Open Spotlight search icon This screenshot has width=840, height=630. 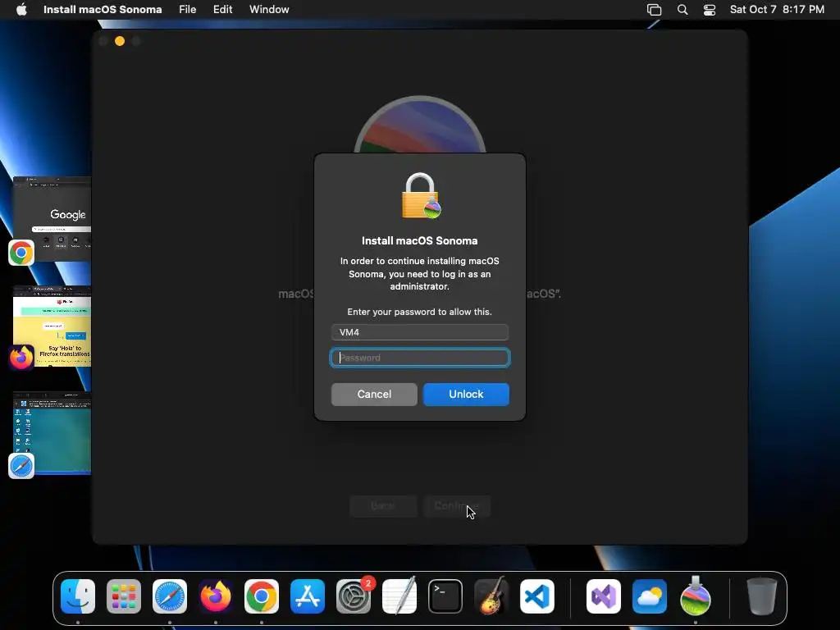click(682, 10)
